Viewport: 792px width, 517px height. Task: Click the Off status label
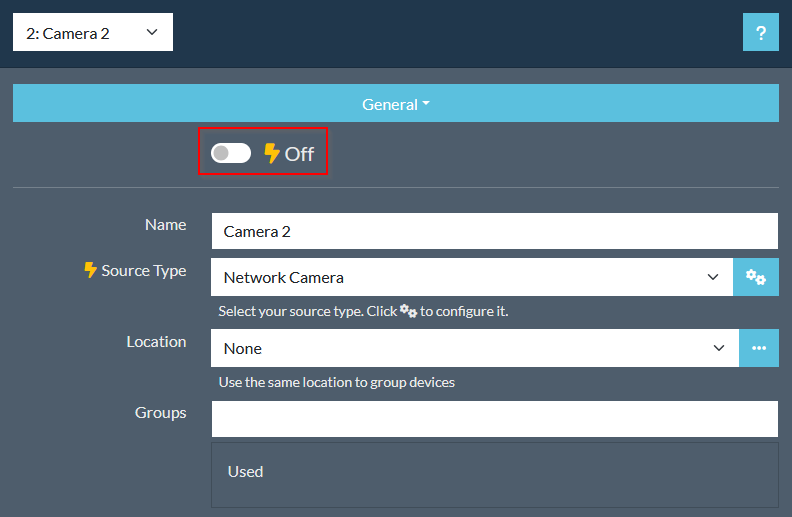pos(300,154)
